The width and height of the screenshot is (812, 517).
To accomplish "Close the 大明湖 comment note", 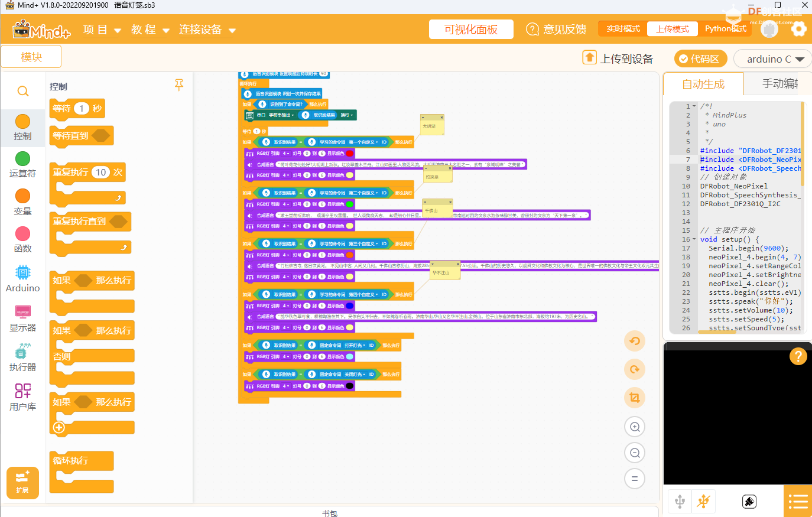I will click(x=440, y=117).
